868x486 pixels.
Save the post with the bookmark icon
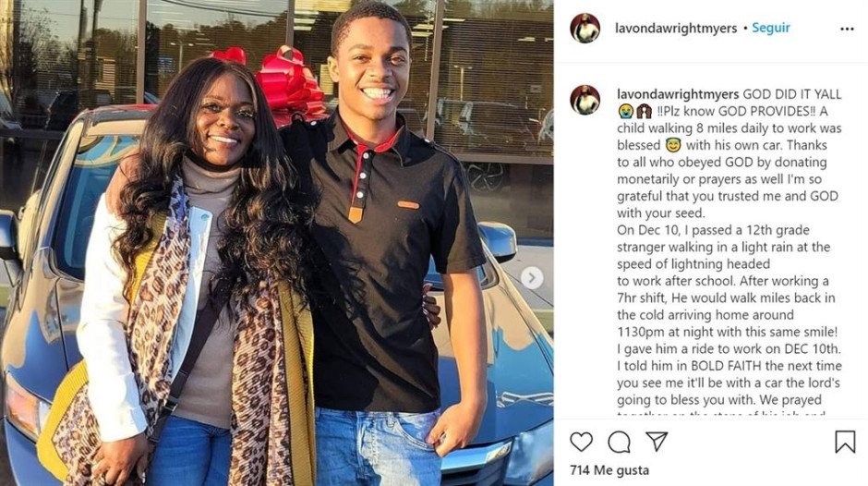click(x=845, y=442)
